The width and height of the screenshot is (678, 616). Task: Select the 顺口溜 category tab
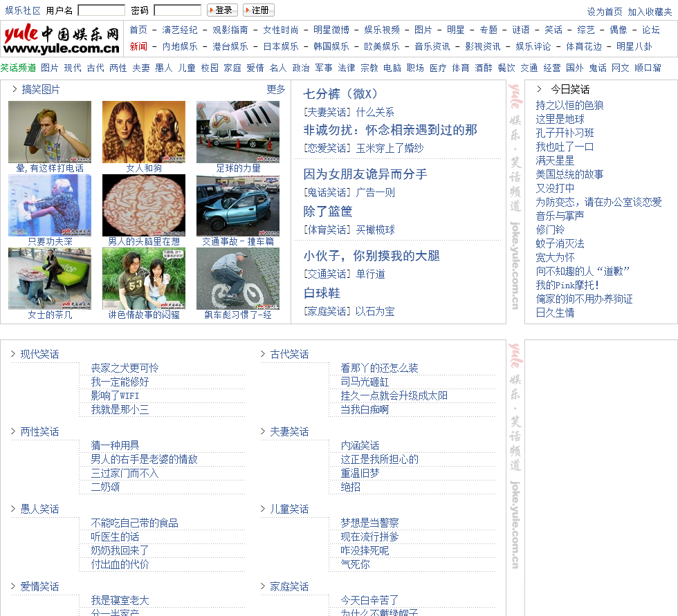click(x=648, y=68)
